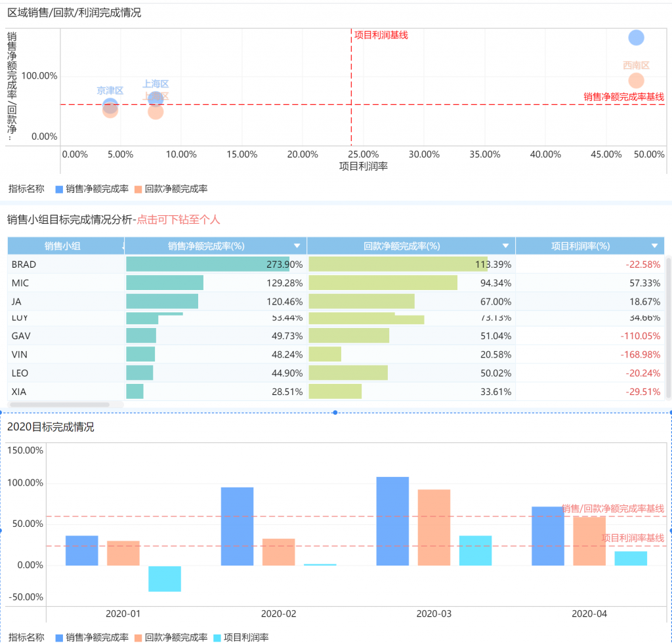The width and height of the screenshot is (672, 643).
Task: Toggle orange 回款净额完成率 legend in scatter chart
Action: pos(171,189)
